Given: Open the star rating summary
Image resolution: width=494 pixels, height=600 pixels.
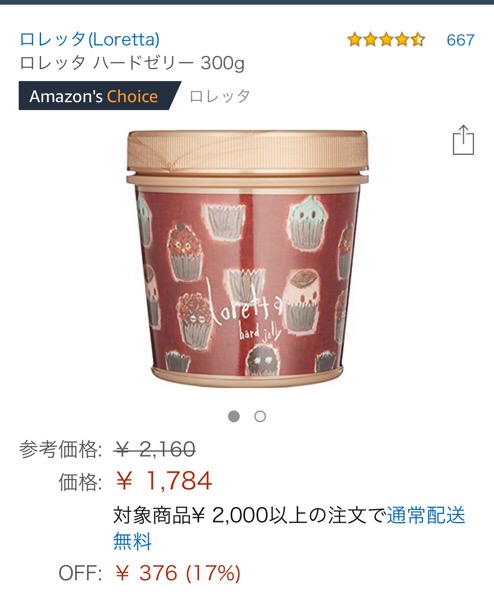Looking at the screenshot, I should tap(386, 40).
